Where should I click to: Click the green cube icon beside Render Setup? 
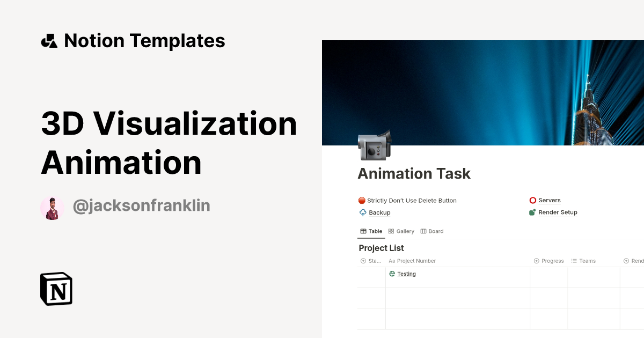[532, 212]
